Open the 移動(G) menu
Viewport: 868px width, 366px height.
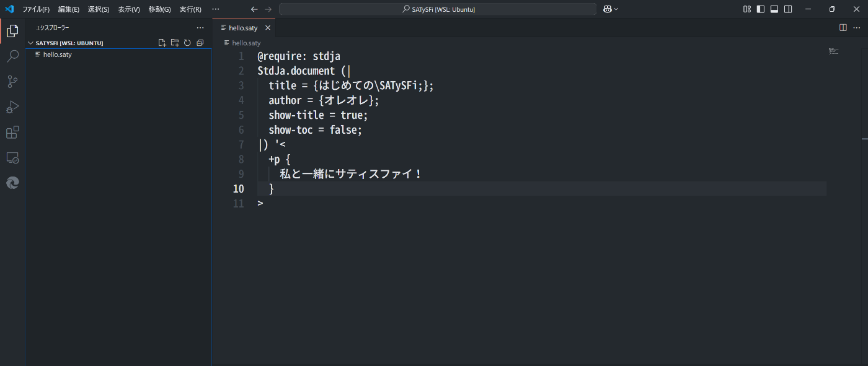coord(159,9)
